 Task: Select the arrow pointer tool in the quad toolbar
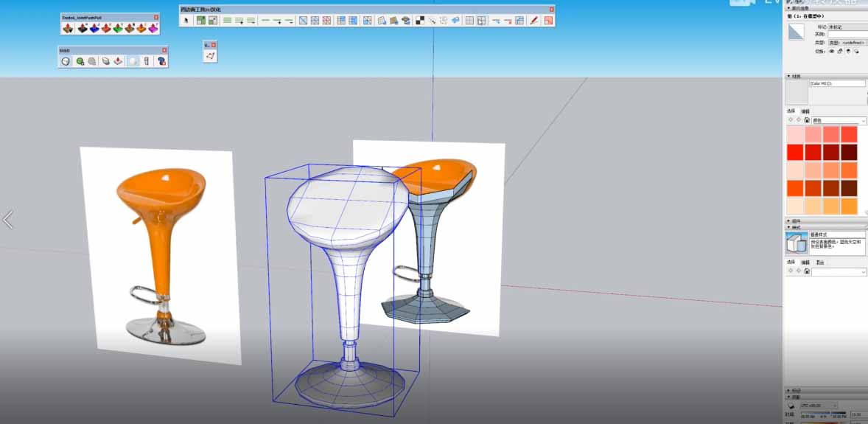click(x=187, y=21)
